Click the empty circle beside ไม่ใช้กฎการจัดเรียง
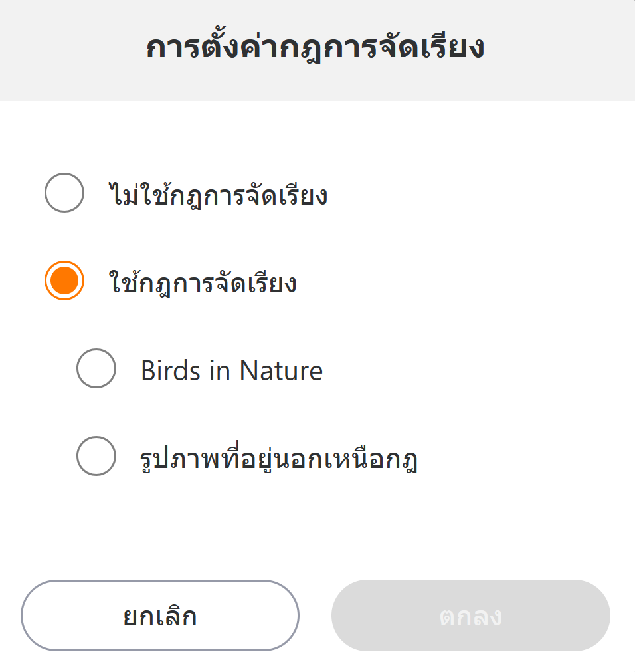The image size is (635, 672). (x=64, y=193)
